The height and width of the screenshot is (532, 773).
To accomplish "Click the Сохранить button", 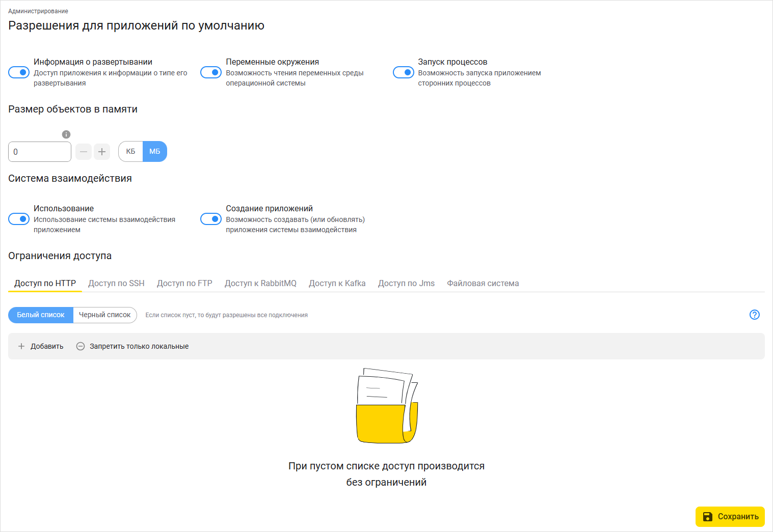I will (730, 517).
